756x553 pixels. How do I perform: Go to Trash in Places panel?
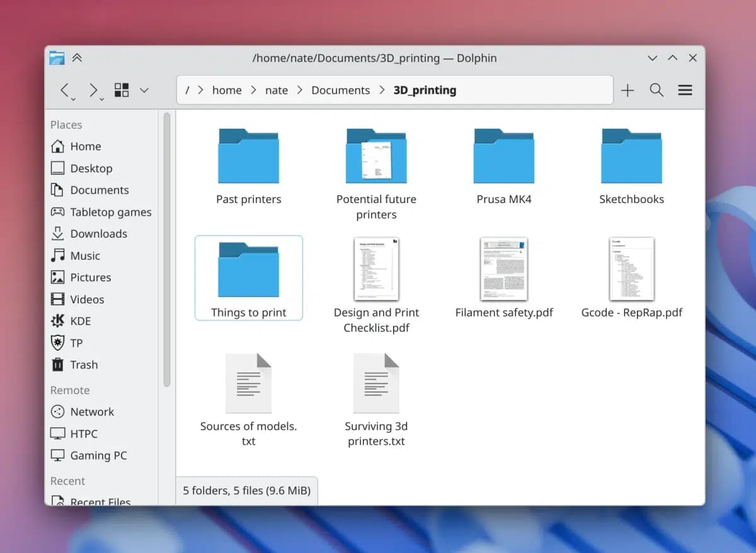click(83, 365)
